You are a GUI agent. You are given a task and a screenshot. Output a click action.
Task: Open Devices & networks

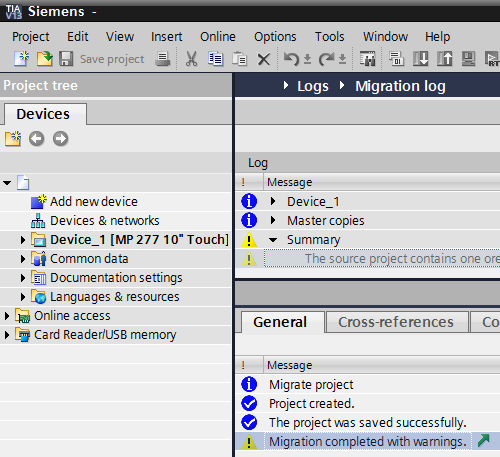(x=105, y=221)
